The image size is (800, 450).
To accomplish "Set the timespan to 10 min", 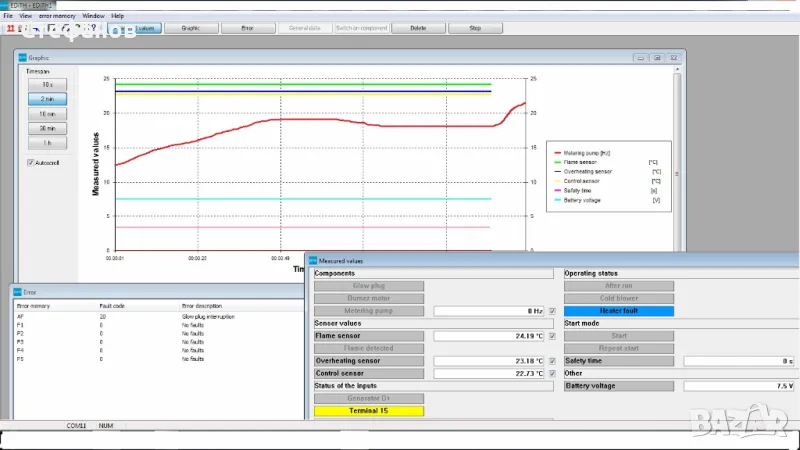I will pyautogui.click(x=47, y=114).
